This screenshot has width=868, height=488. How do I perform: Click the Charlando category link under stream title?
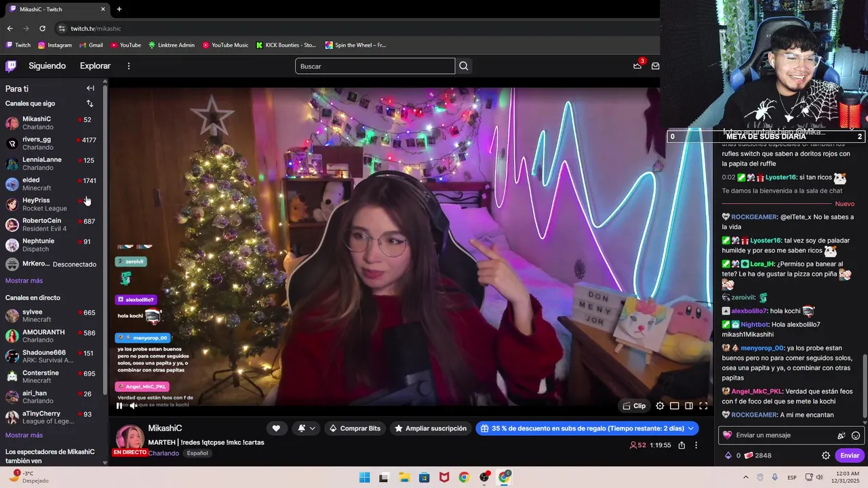click(163, 453)
